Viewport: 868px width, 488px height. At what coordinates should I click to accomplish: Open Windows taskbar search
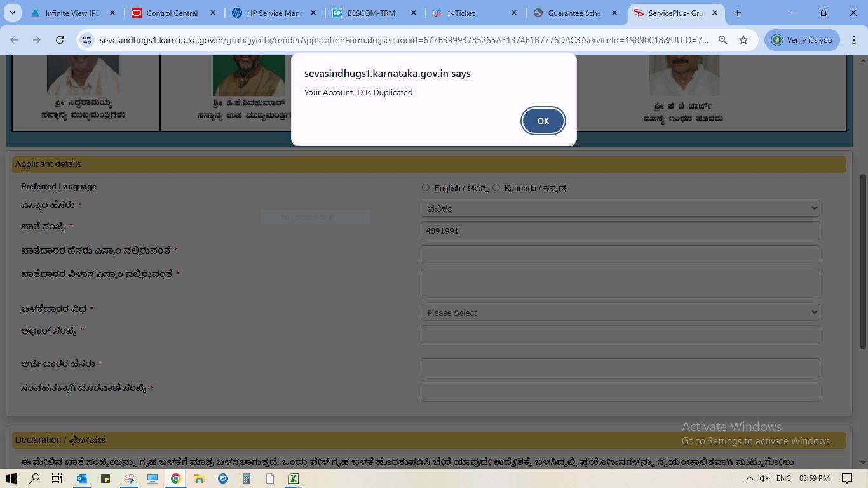point(34,478)
